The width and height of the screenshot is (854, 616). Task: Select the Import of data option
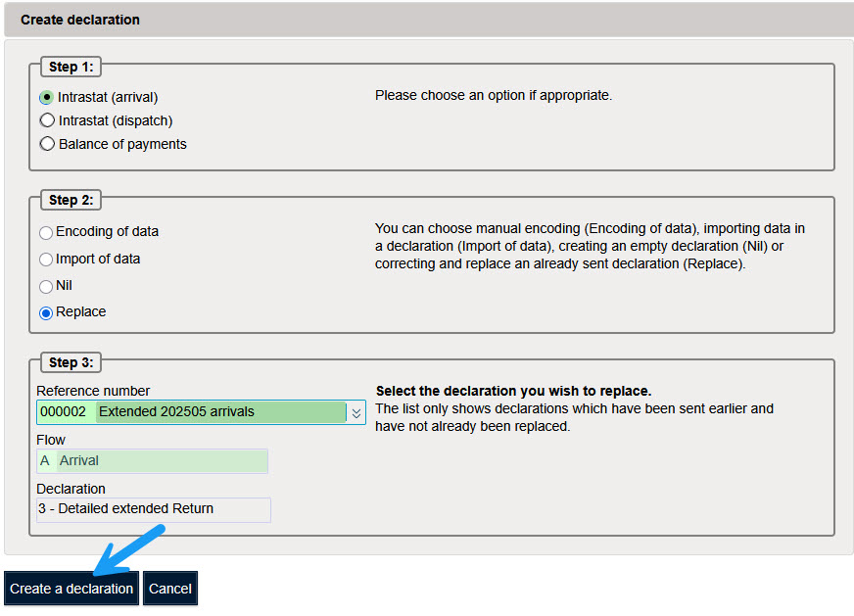46,260
